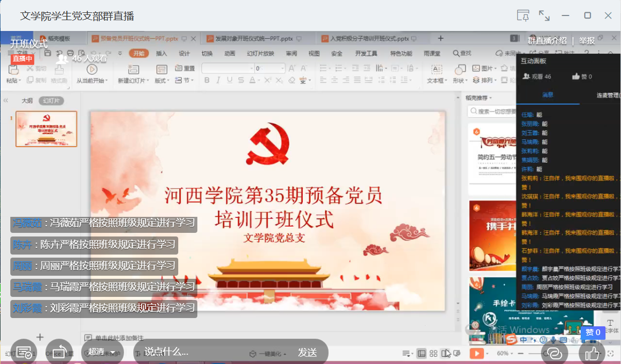This screenshot has width=621, height=364.
Task: Switch to normal view icon in status bar
Action: click(x=422, y=353)
